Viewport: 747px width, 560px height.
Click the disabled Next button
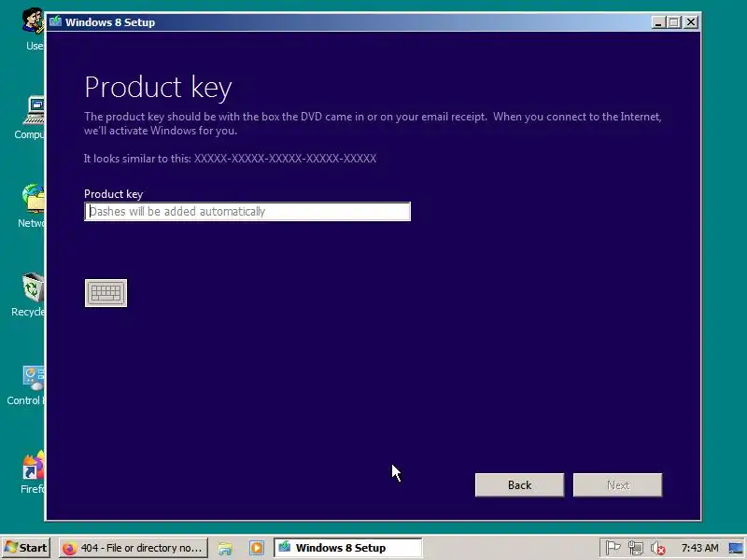point(617,484)
